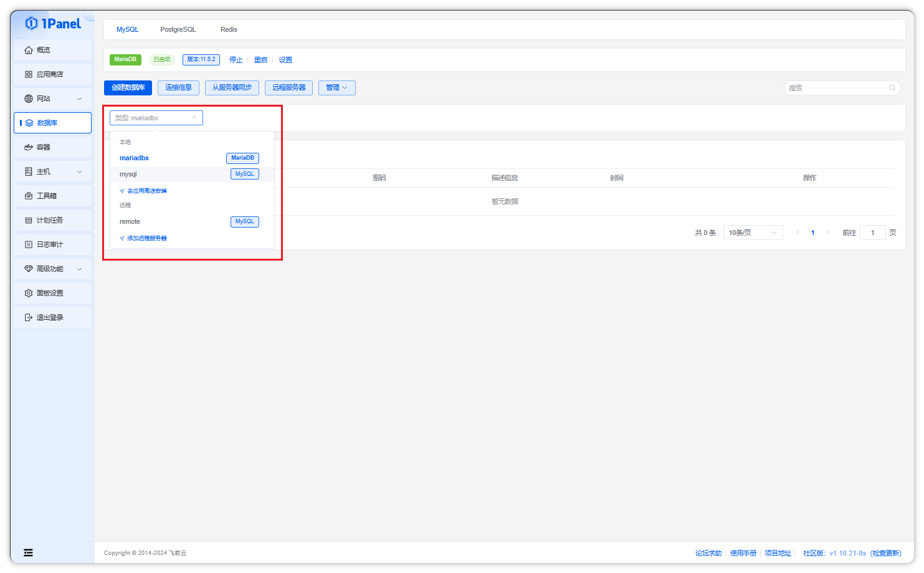The height and width of the screenshot is (573, 924).
Task: Click the 从服务器同步 button
Action: (x=232, y=88)
